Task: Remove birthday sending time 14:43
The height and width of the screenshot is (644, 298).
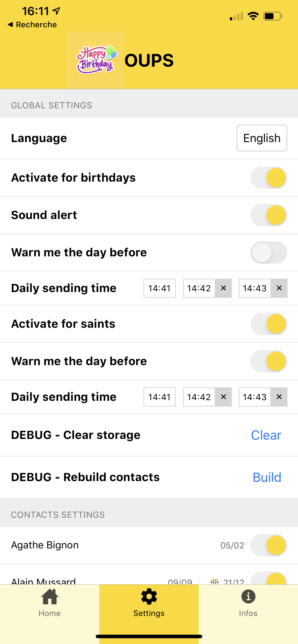Action: pos(279,288)
